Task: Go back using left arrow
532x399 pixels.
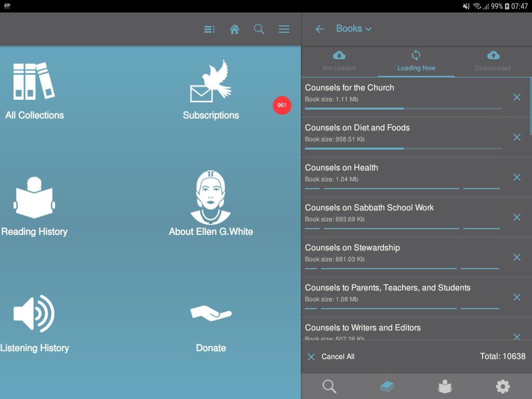Action: pyautogui.click(x=320, y=29)
